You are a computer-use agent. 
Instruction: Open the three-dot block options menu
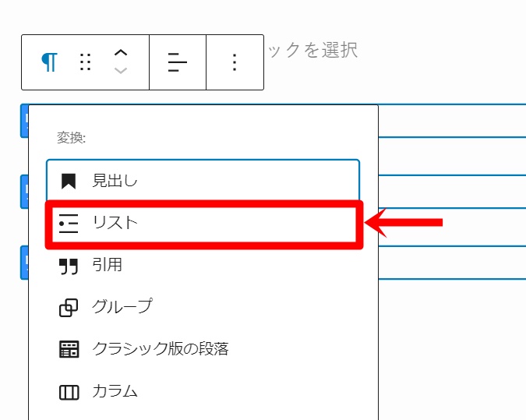point(235,62)
